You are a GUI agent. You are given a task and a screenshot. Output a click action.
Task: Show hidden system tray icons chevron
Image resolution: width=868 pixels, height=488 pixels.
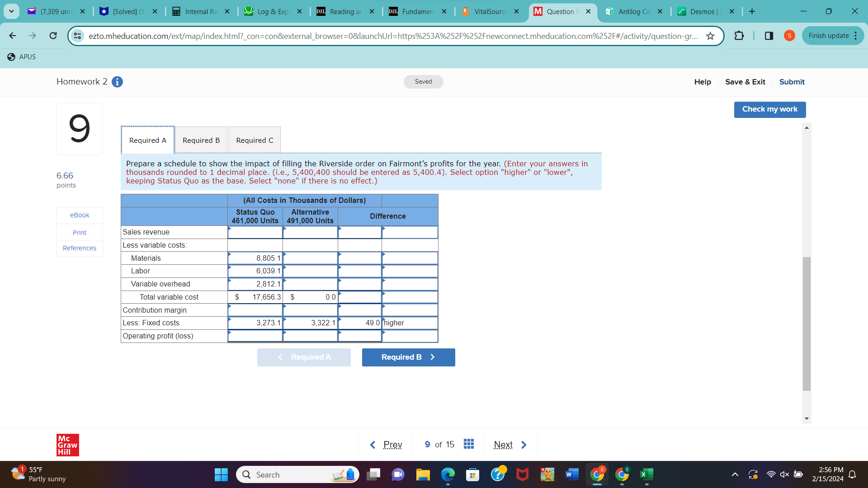click(x=735, y=474)
